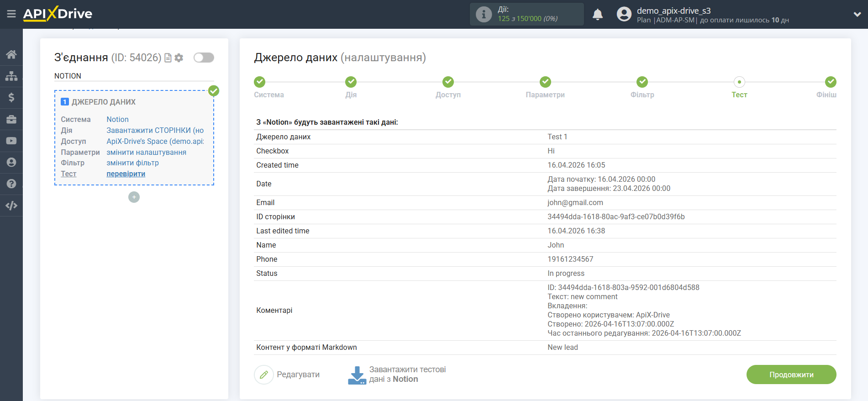Image resolution: width=868 pixels, height=401 pixels.
Task: Open profile icon in sidebar
Action: [x=11, y=162]
